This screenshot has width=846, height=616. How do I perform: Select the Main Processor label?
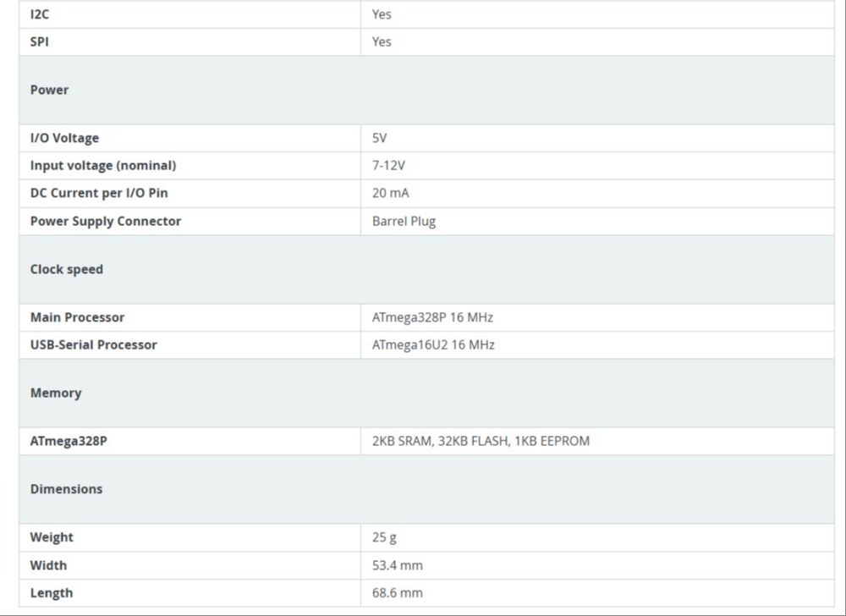tap(77, 317)
